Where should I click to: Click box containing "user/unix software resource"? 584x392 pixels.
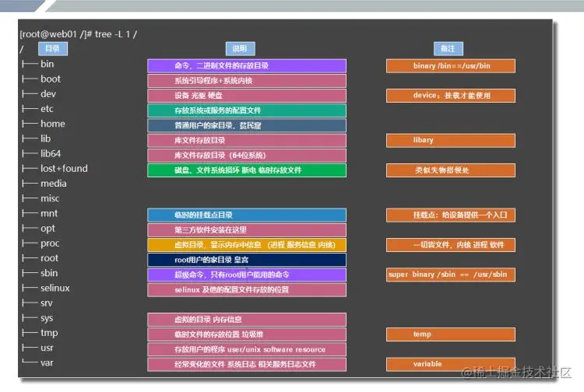coord(247,349)
